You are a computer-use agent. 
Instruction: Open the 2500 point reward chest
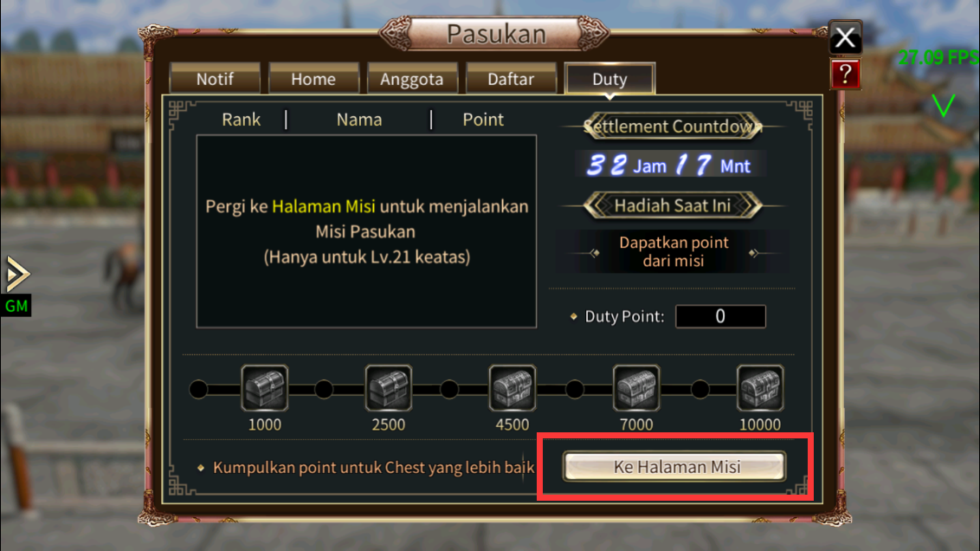(388, 388)
